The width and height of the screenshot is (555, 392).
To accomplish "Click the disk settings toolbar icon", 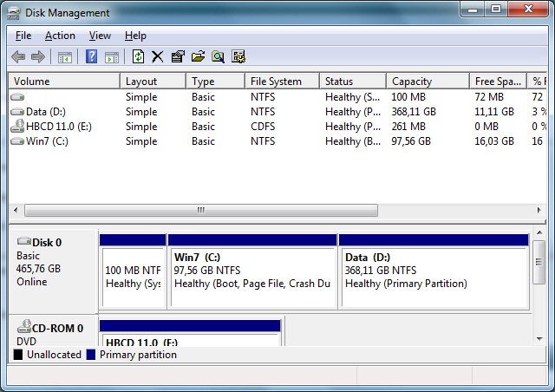I will tap(238, 56).
